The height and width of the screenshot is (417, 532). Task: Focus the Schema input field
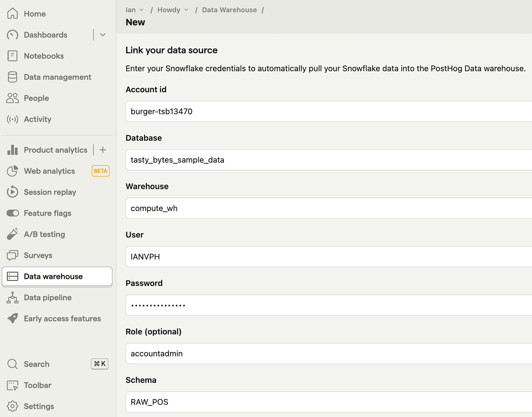click(x=329, y=402)
